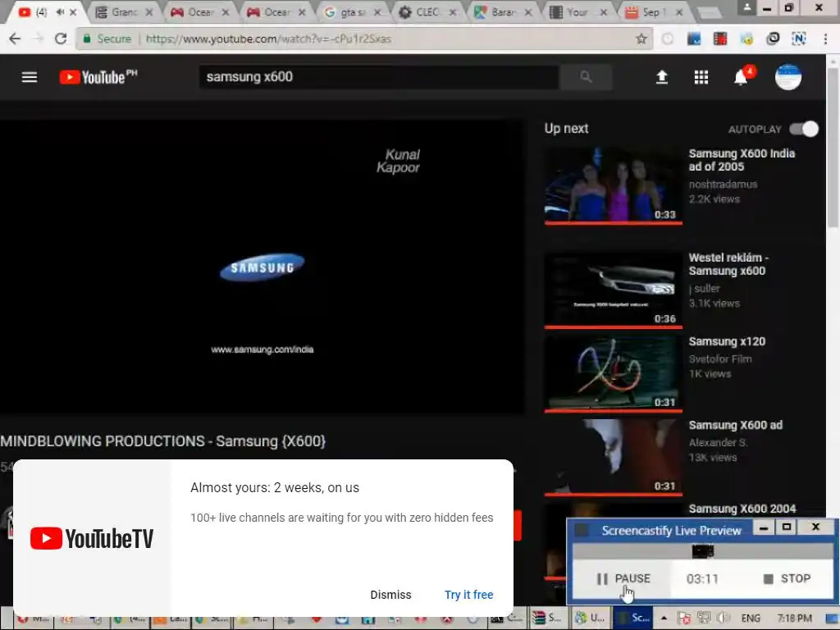
Task: Switch to the CLEC browser tab
Action: 428,11
